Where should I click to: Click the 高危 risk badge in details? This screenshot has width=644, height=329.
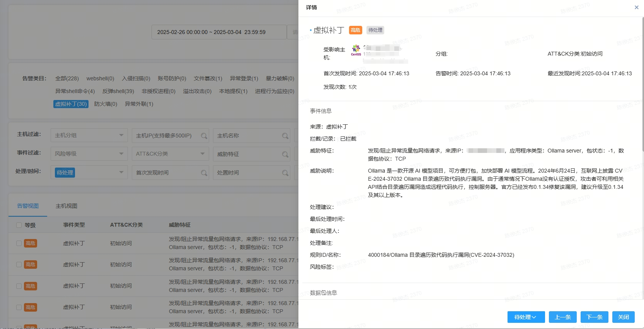tap(355, 30)
